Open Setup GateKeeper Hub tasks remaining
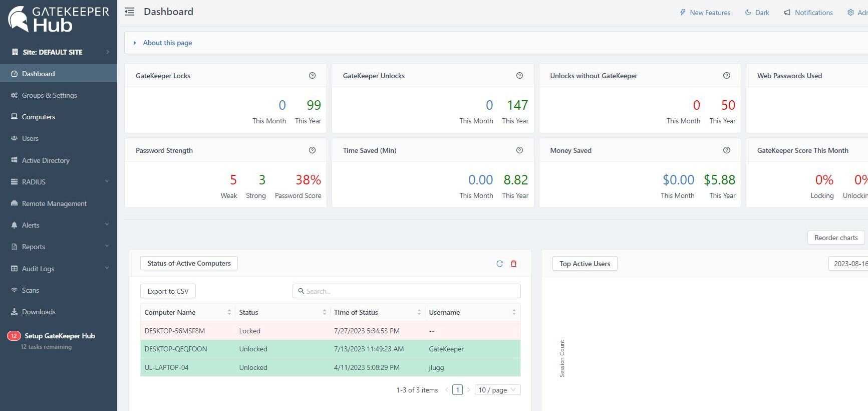The image size is (868, 411). tap(59, 336)
